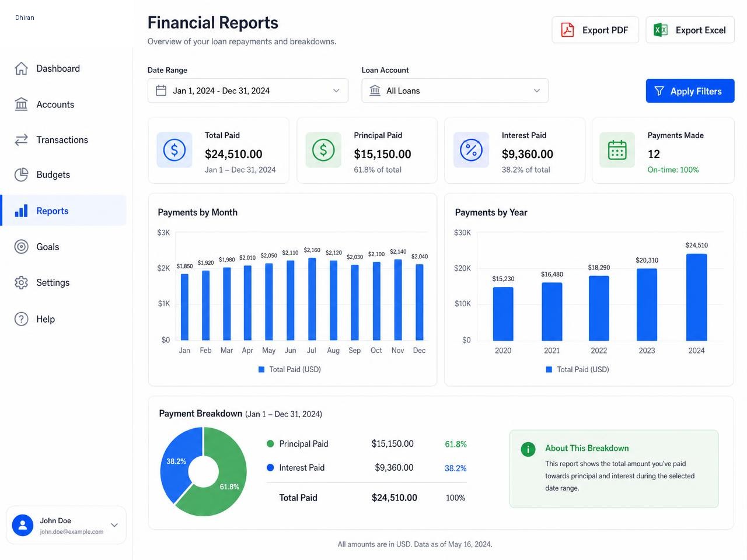Viewport: 747px width, 560px height.
Task: Click the $24,510.00 Total Paid value
Action: click(x=233, y=154)
